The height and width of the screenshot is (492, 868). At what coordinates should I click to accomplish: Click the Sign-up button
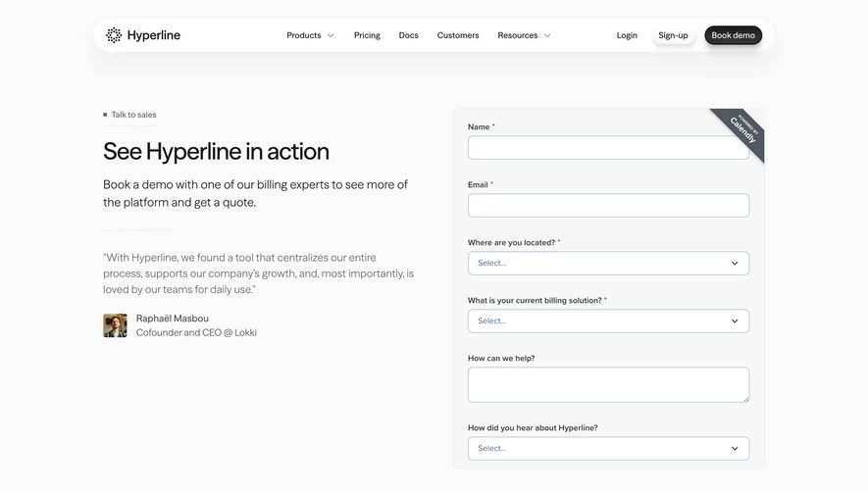pos(673,35)
